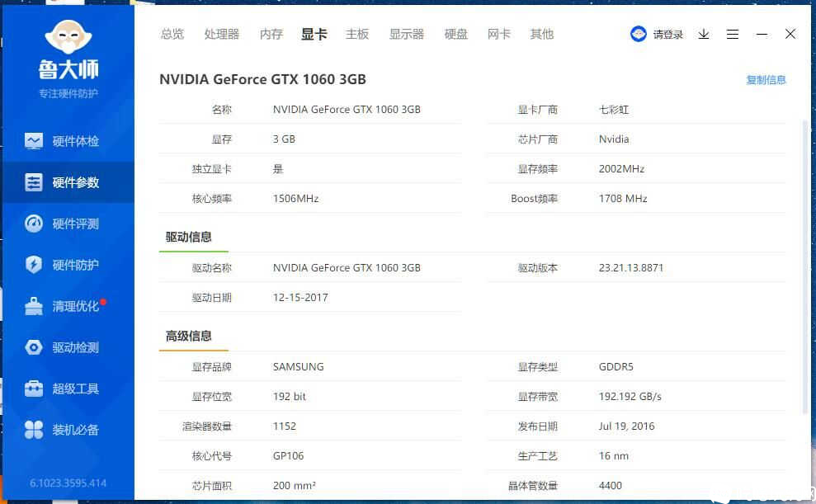Viewport: 816px width, 504px height.
Task: Switch to the 内存 tab
Action: point(271,35)
